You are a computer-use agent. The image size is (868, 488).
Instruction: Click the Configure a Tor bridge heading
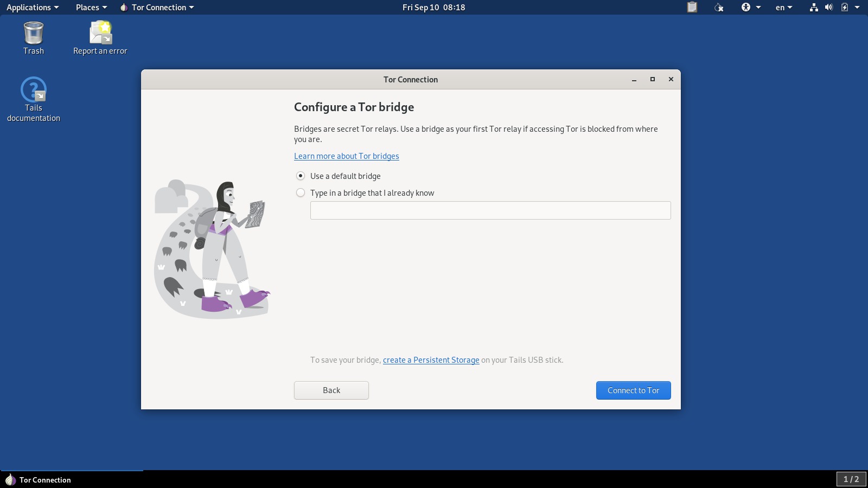point(354,107)
